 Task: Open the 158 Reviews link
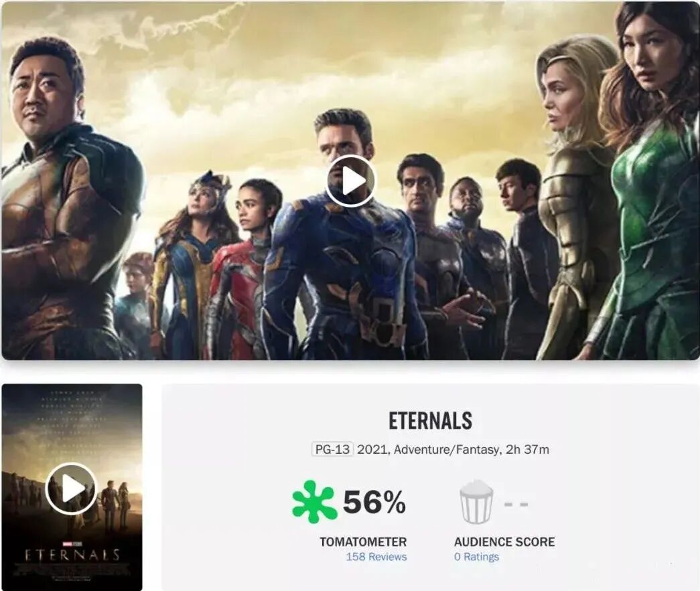(376, 557)
